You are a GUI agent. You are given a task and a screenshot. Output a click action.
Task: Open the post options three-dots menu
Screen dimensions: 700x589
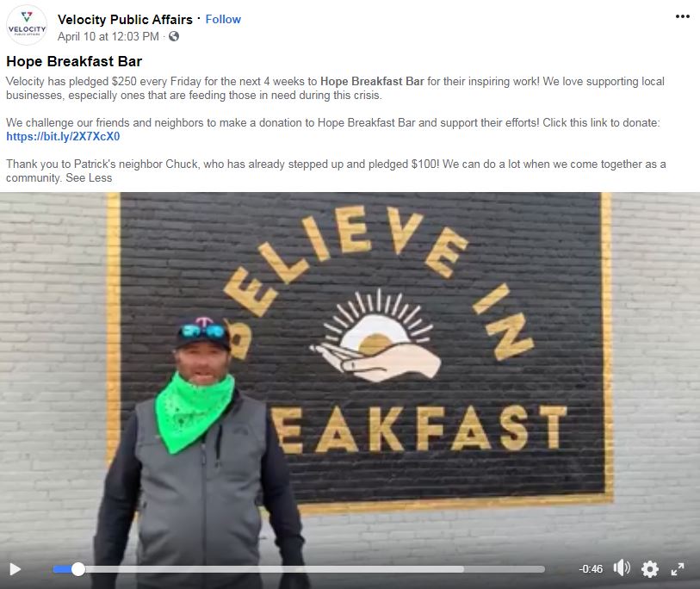point(682,16)
